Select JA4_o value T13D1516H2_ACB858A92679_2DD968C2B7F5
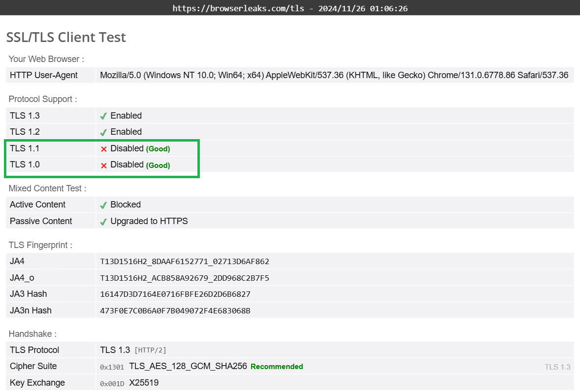 [185, 278]
